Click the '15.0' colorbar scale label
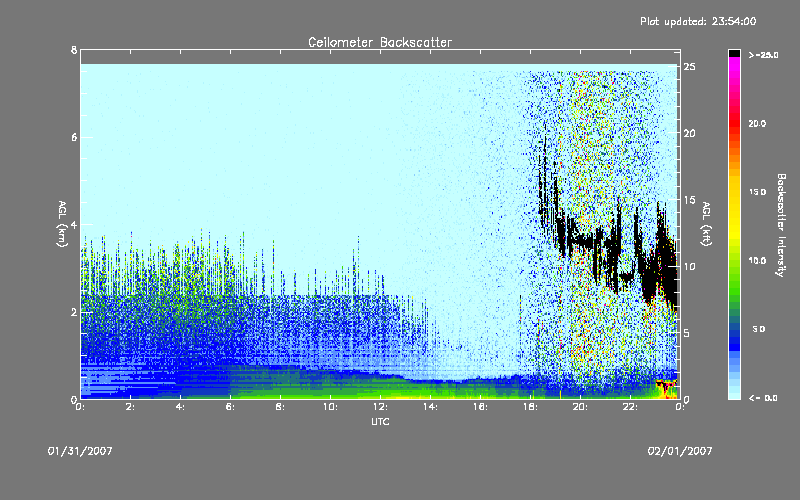 [x=758, y=192]
